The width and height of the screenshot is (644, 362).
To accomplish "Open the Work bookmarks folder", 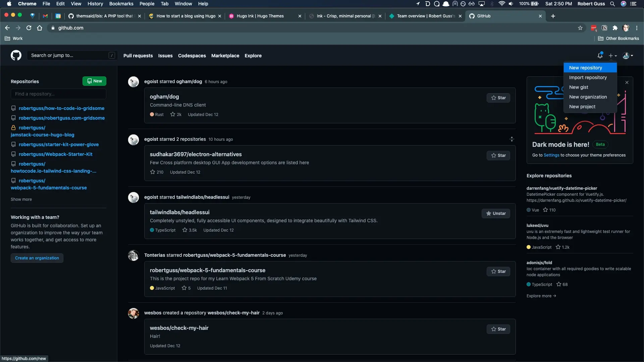I will [x=14, y=39].
